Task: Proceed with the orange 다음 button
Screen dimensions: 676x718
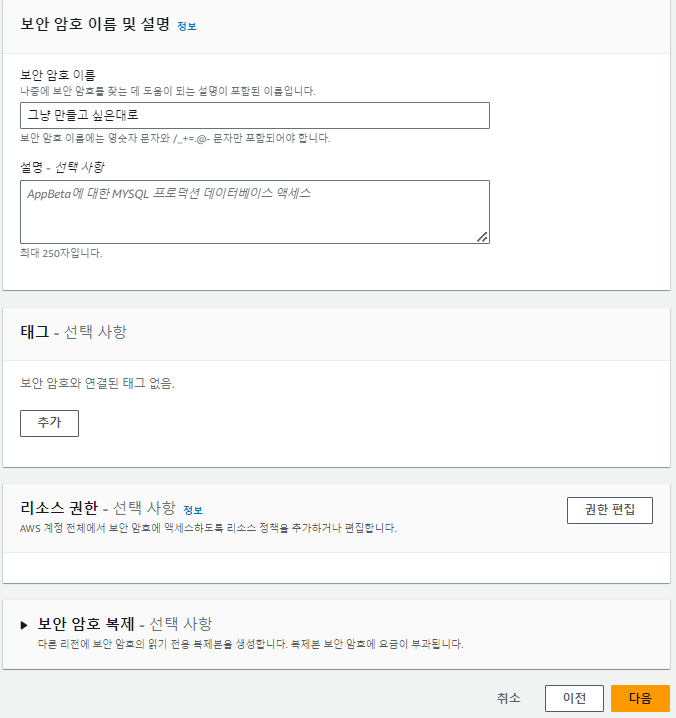Action: [640, 698]
